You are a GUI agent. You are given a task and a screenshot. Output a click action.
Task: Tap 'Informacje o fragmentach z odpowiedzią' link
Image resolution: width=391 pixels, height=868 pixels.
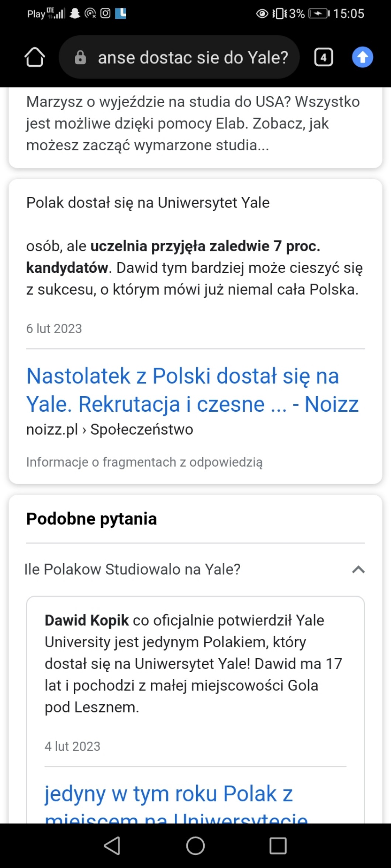(144, 462)
